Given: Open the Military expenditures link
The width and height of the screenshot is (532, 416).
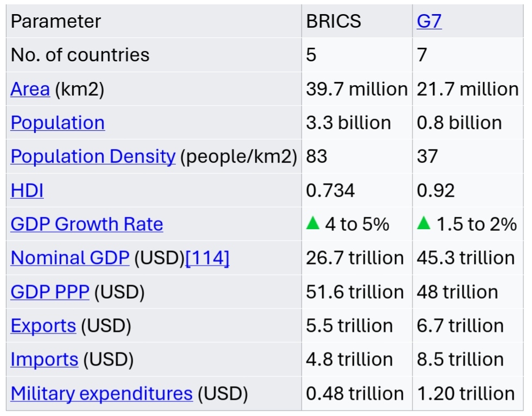Looking at the screenshot, I should (102, 393).
